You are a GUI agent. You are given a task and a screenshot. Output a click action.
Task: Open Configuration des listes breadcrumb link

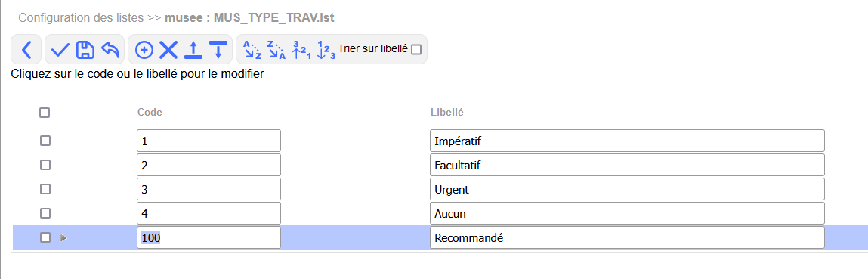[x=82, y=17]
